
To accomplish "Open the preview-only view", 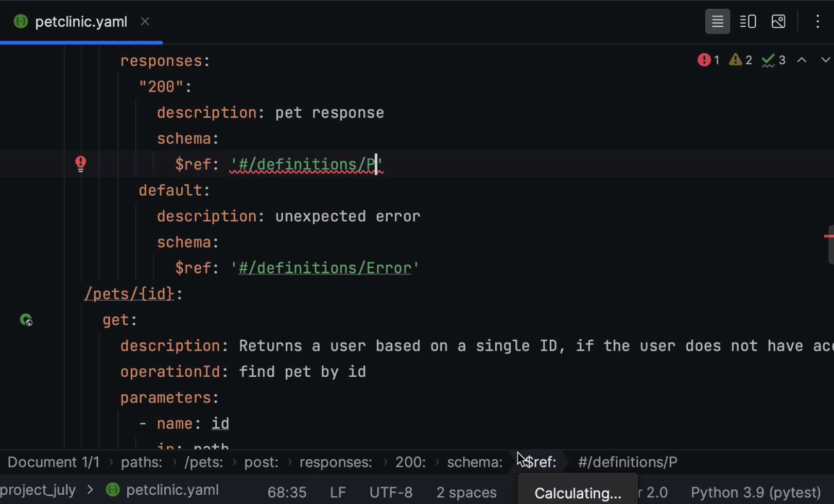I will point(778,21).
